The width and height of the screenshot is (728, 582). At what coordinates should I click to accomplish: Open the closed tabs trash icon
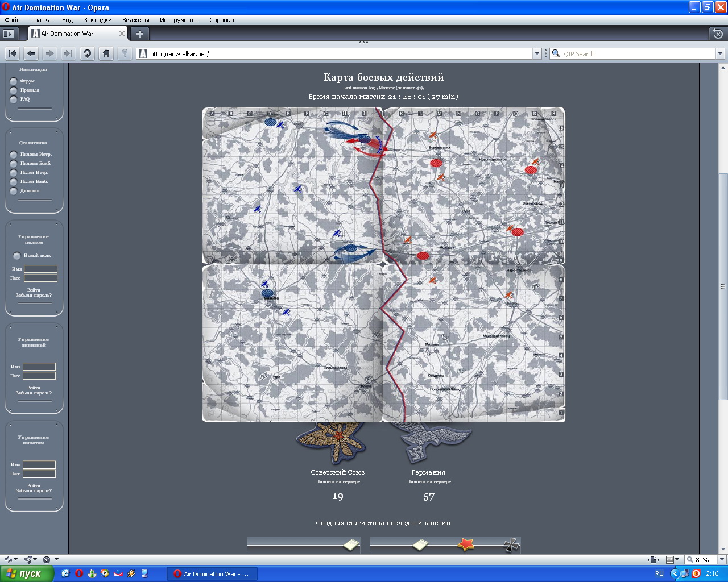pyautogui.click(x=718, y=34)
